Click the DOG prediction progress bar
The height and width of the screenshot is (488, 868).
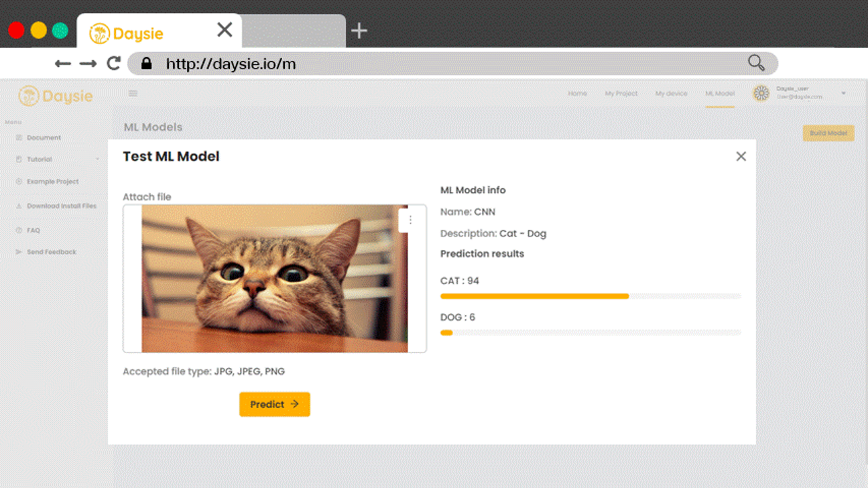[x=591, y=333]
